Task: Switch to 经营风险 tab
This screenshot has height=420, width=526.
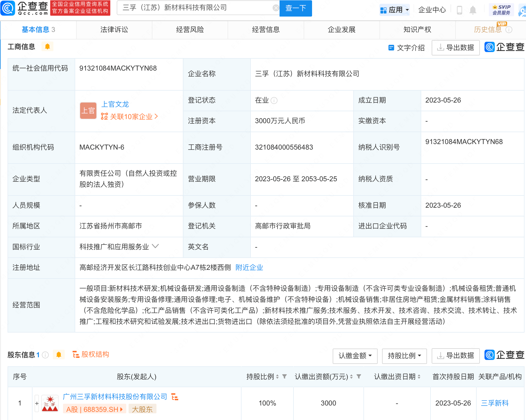Action: [x=190, y=30]
